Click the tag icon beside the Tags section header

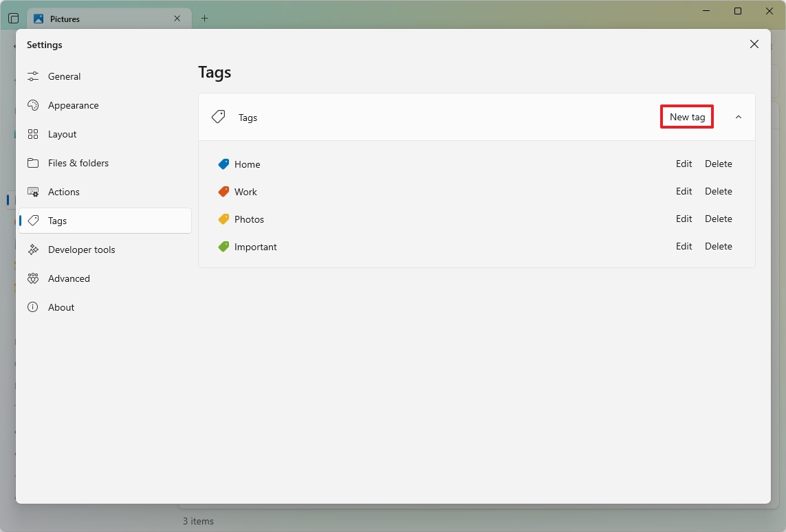[218, 116]
